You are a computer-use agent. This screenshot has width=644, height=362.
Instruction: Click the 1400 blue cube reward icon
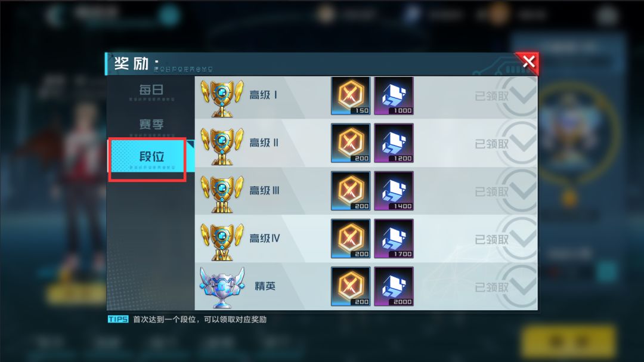pos(394,191)
